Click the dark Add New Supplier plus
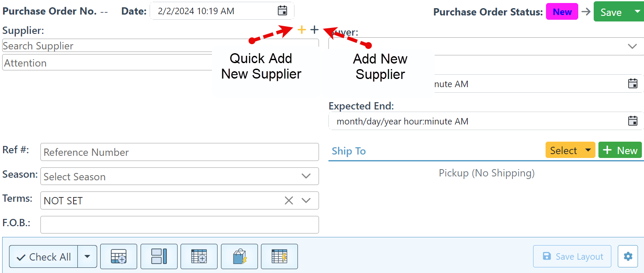Viewport: 644px width, 273px height. tap(315, 30)
